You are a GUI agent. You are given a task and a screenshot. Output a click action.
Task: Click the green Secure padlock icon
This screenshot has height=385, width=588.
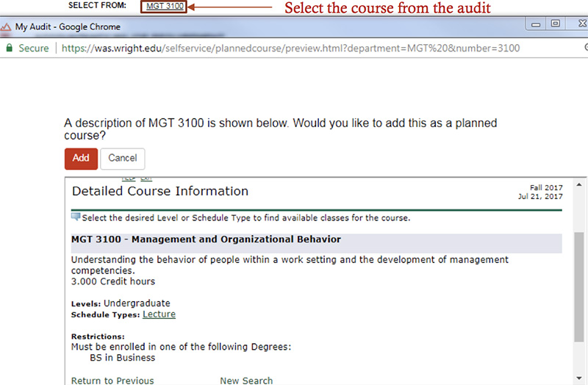tap(10, 48)
